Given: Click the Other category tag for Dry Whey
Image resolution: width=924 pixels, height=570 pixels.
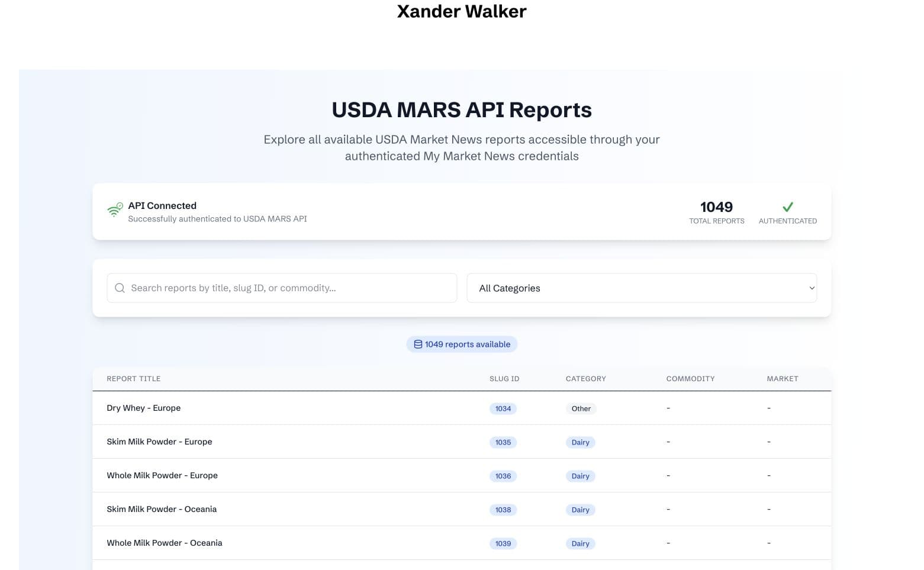Looking at the screenshot, I should click(x=581, y=409).
